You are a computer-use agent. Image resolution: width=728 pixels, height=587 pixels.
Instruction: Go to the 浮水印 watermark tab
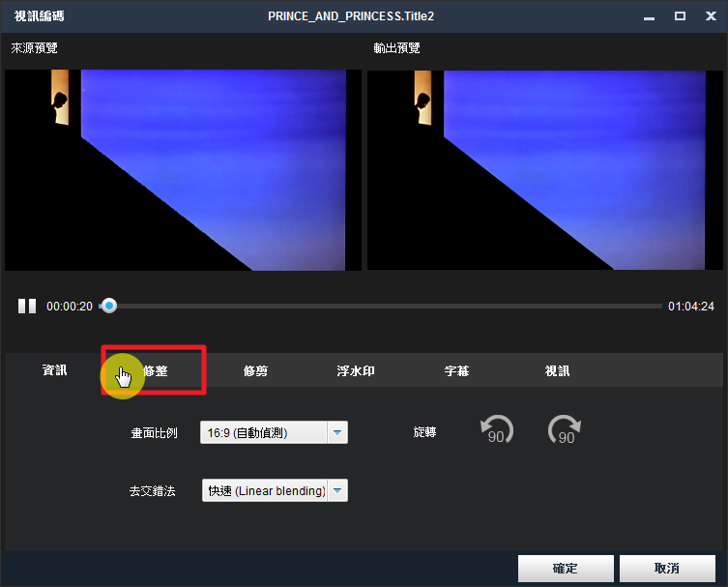click(356, 370)
